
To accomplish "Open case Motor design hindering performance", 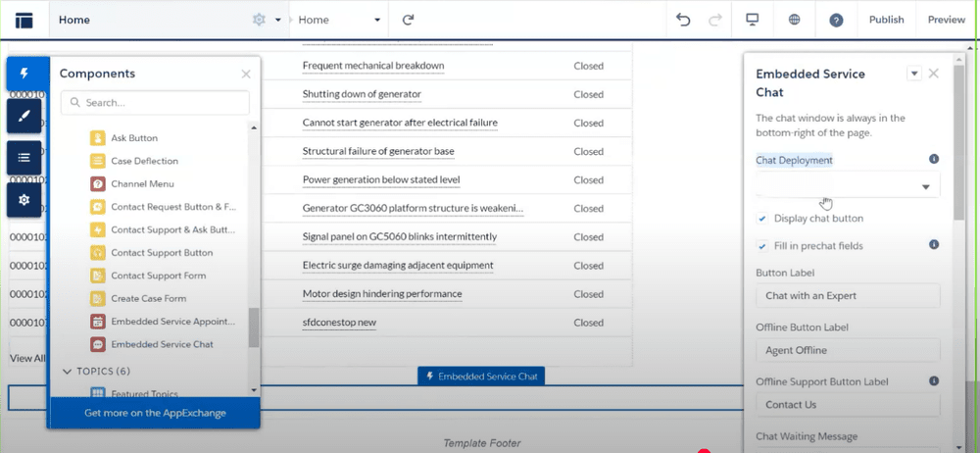I will pyautogui.click(x=382, y=294).
